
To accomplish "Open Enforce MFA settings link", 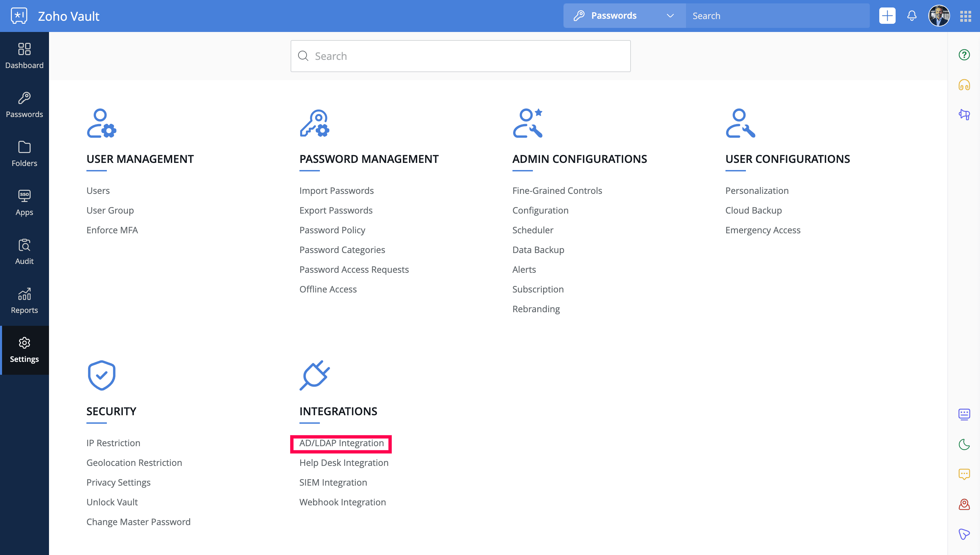I will [112, 230].
